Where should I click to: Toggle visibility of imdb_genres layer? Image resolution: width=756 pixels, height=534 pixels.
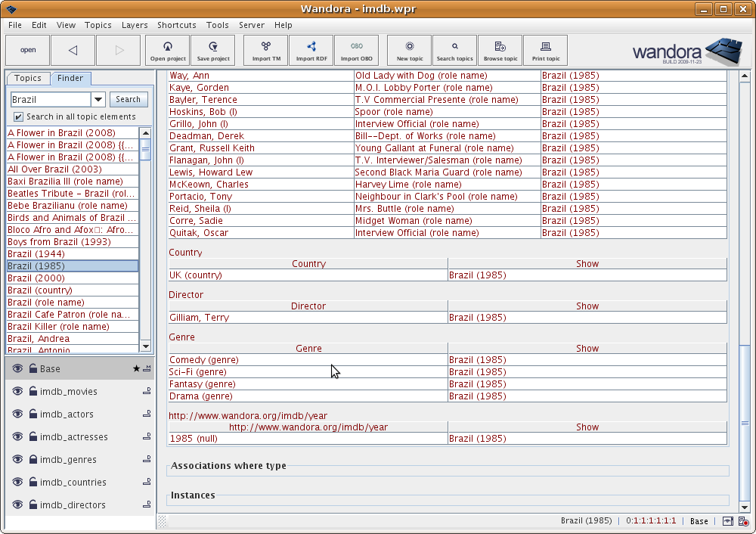point(18,460)
